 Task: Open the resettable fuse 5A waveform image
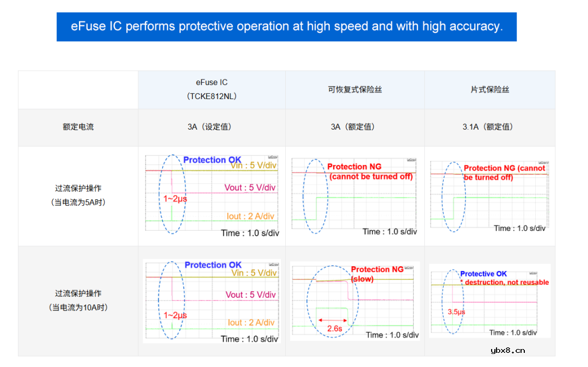coord(354,197)
